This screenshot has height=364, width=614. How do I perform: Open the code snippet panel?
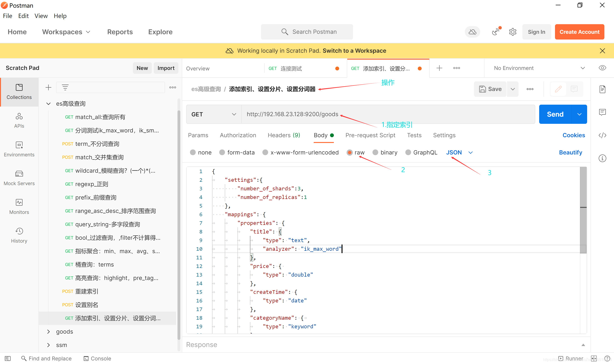(x=602, y=135)
